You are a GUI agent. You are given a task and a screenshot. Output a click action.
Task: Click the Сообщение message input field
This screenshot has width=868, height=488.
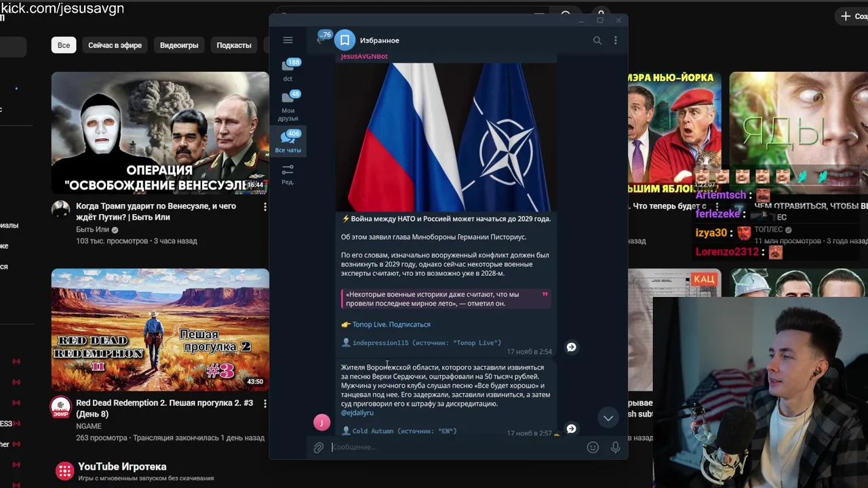click(x=456, y=447)
